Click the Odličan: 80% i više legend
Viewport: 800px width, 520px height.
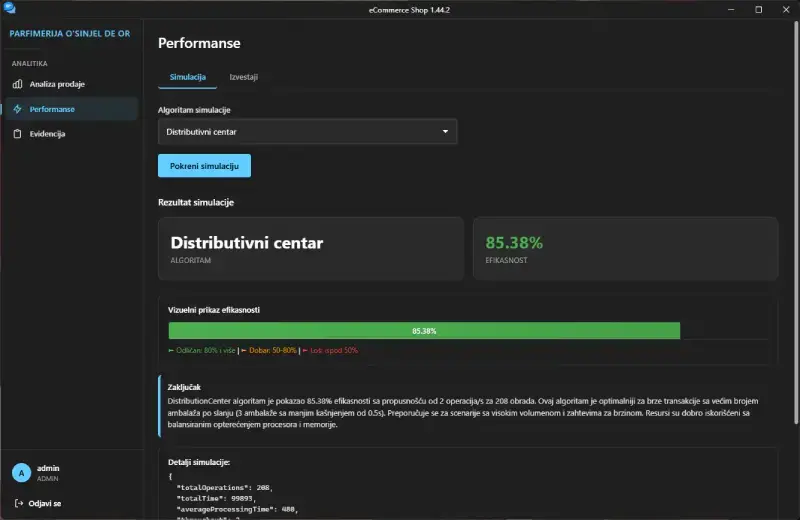point(202,351)
